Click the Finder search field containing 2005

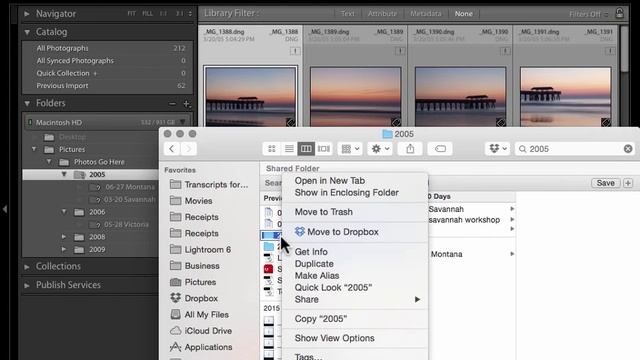[575, 149]
